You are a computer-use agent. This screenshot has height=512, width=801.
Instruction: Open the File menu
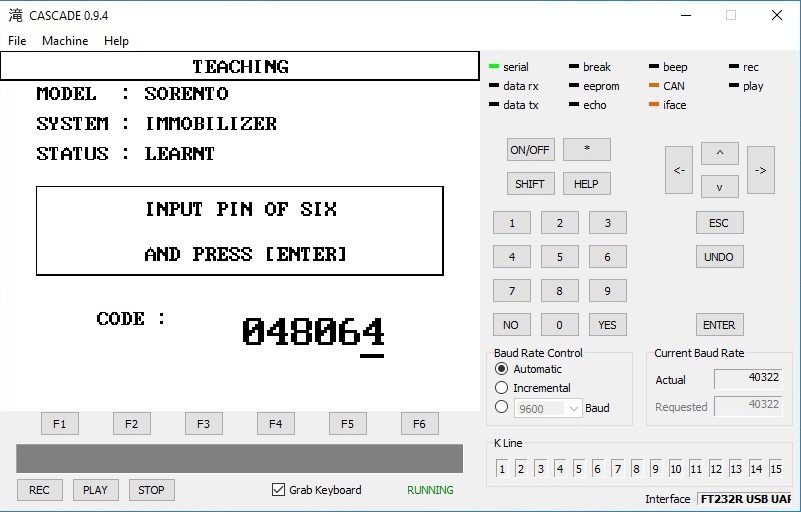[17, 41]
